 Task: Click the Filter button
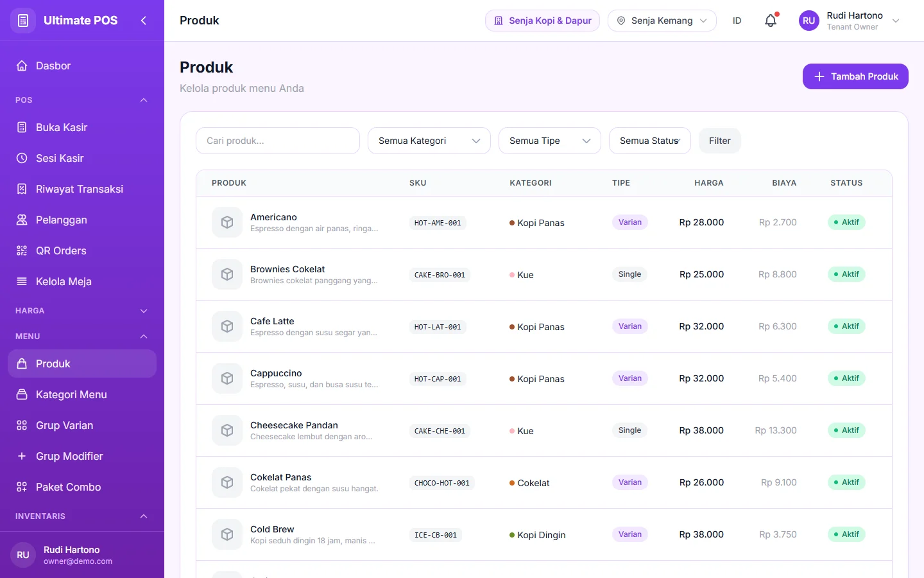720,141
